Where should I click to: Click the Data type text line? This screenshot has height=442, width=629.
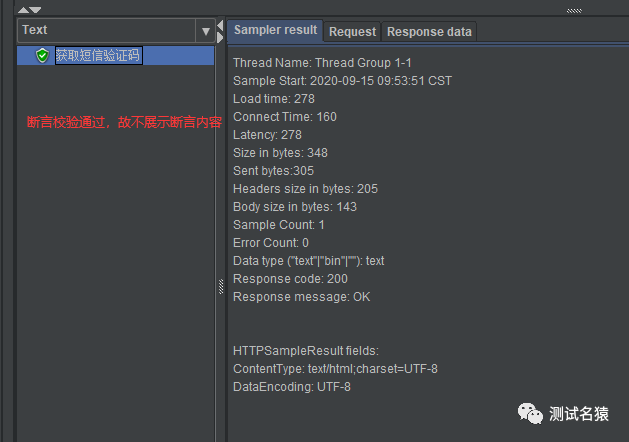click(x=308, y=261)
